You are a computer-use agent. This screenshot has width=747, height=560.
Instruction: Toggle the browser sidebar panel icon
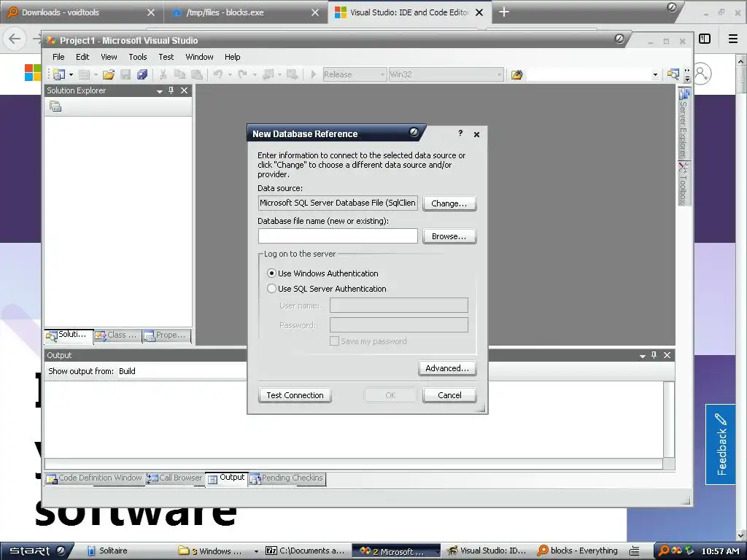(705, 39)
